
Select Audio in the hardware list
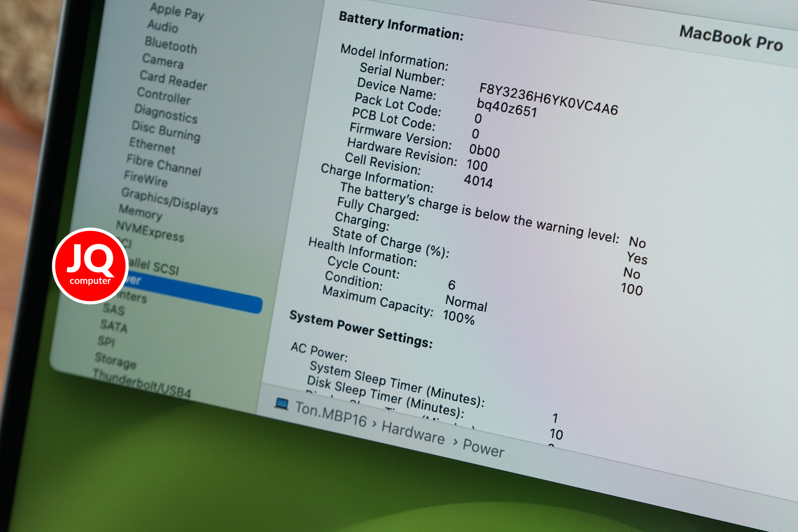162,26
